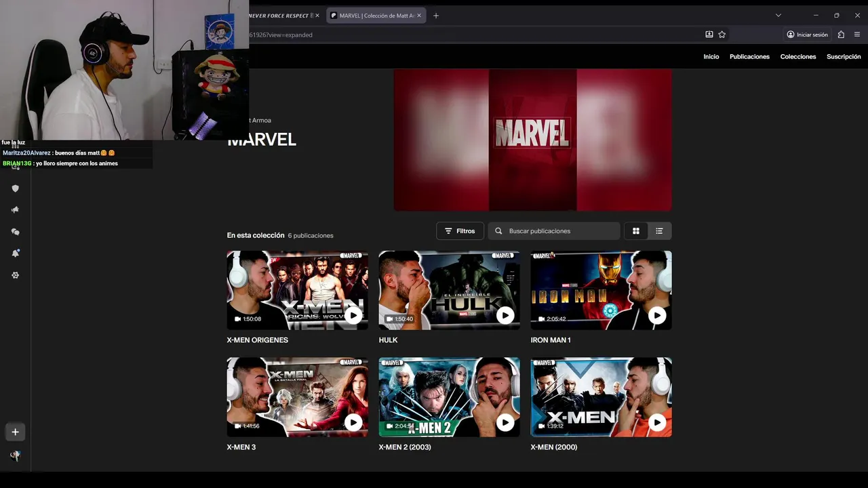Open the HULK post title

[x=388, y=340]
